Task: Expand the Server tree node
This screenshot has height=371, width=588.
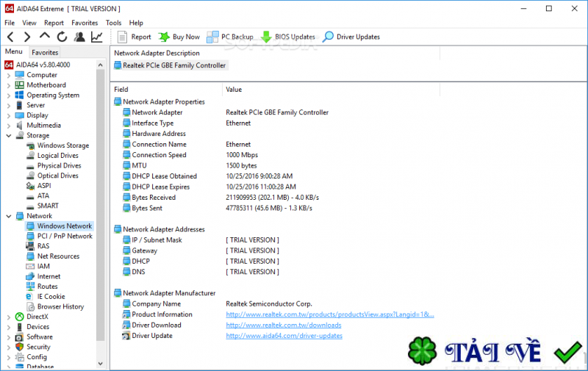Action: [x=9, y=106]
